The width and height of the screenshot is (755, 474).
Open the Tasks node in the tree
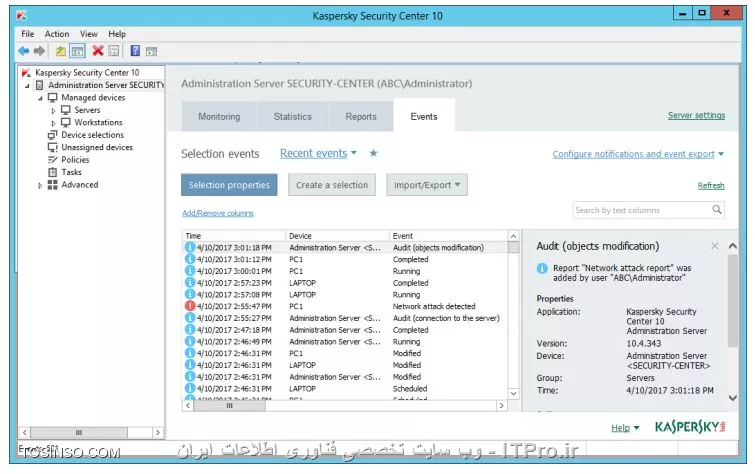(71, 172)
